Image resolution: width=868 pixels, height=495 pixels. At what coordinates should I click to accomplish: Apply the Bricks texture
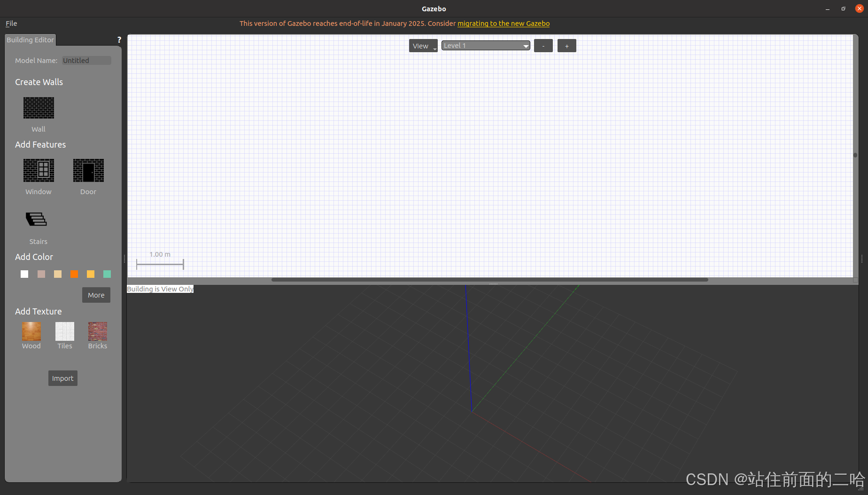[98, 331]
